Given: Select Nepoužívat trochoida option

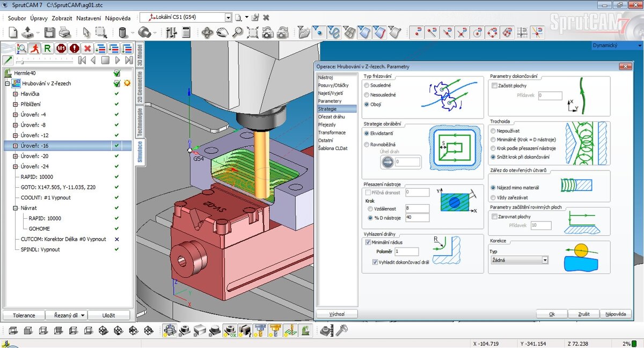Looking at the screenshot, I should pos(493,130).
